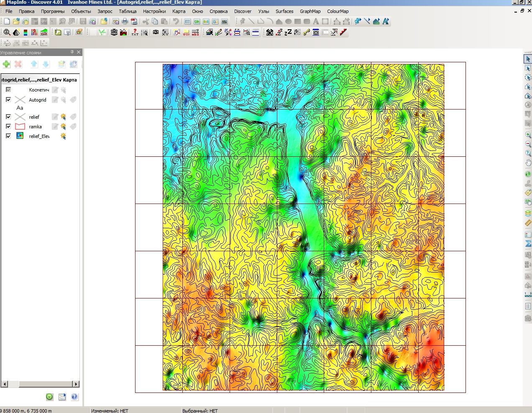Click the printer icon in the toolbar
The height and width of the screenshot is (413, 532).
click(x=125, y=21)
